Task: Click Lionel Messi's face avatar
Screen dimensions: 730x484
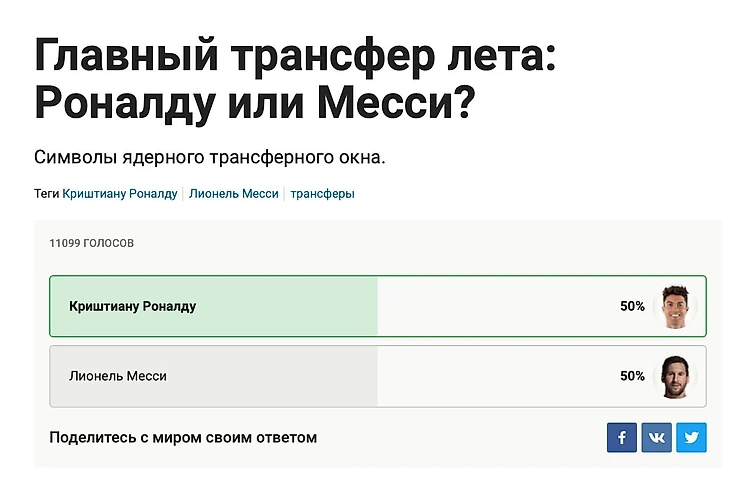Action: [675, 376]
